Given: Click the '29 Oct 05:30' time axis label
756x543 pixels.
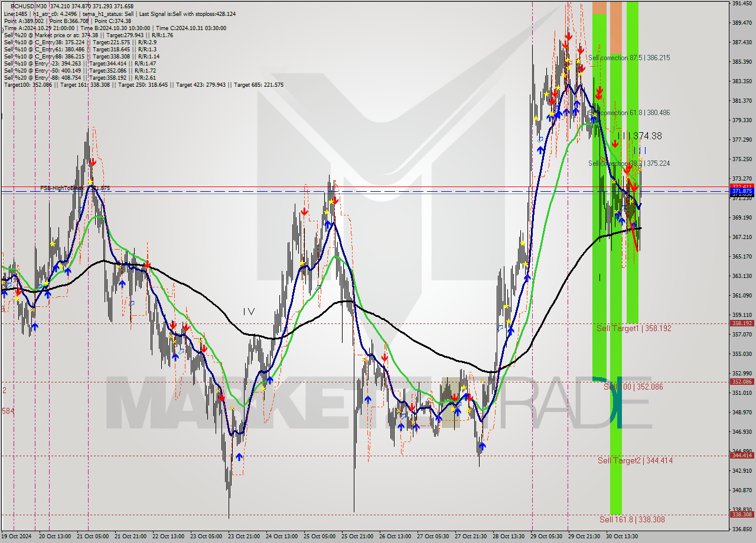Looking at the screenshot, I should pyautogui.click(x=546, y=537).
